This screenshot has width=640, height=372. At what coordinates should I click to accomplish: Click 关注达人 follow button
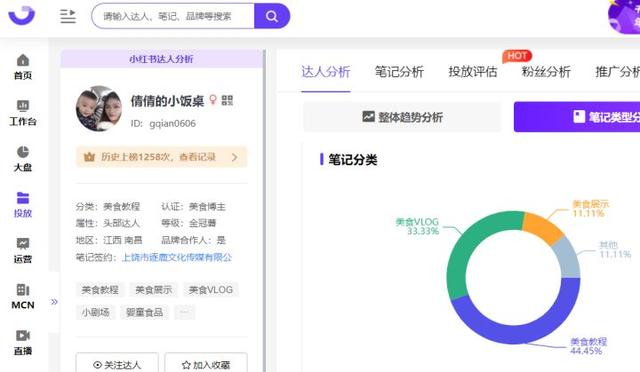(117, 364)
